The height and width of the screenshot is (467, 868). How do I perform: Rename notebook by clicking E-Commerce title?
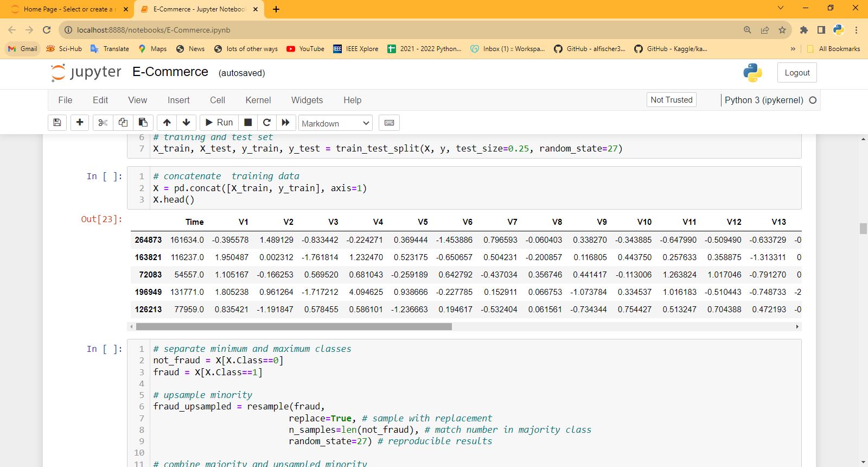point(170,72)
